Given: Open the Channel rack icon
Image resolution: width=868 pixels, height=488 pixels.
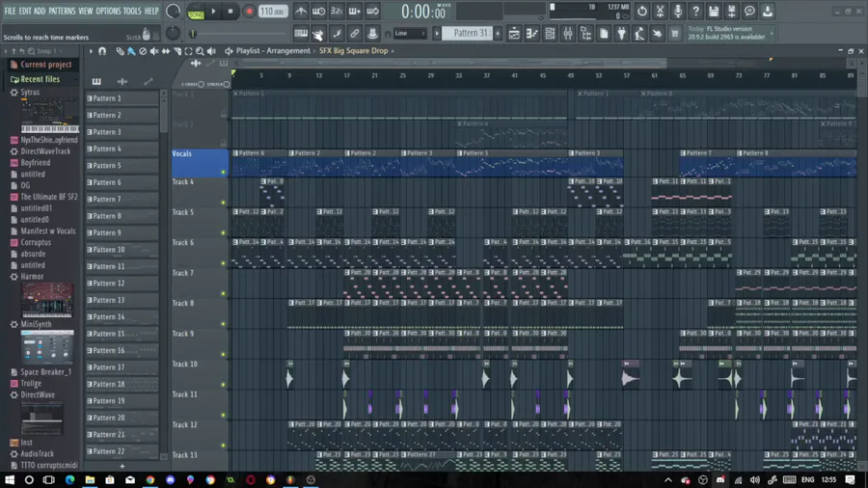Looking at the screenshot, I should pyautogui.click(x=550, y=34).
